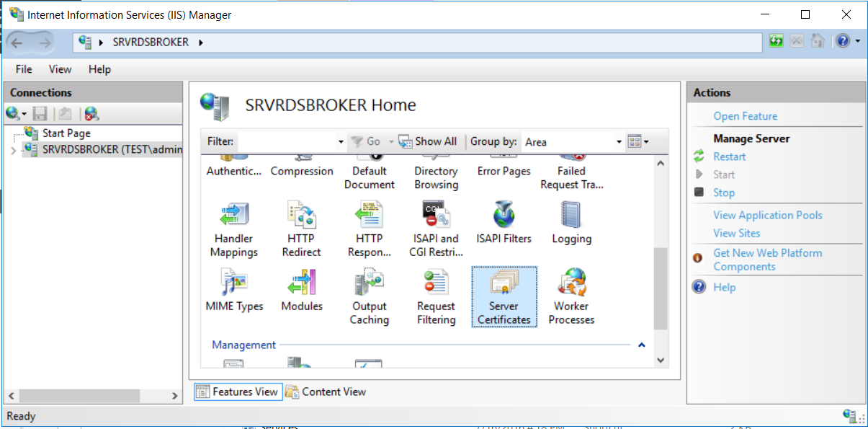Click the up one level icon in Connections toolbar
Image resolution: width=868 pixels, height=429 pixels.
pyautogui.click(x=65, y=113)
